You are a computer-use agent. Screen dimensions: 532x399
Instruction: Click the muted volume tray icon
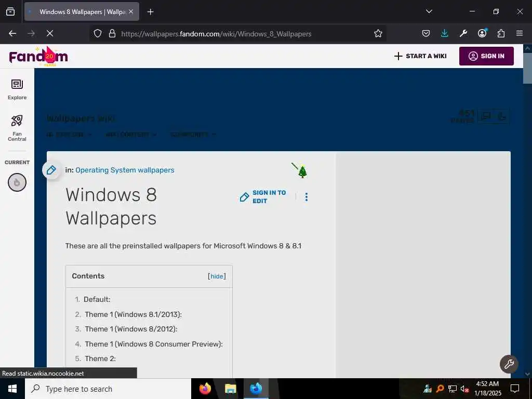click(x=465, y=389)
